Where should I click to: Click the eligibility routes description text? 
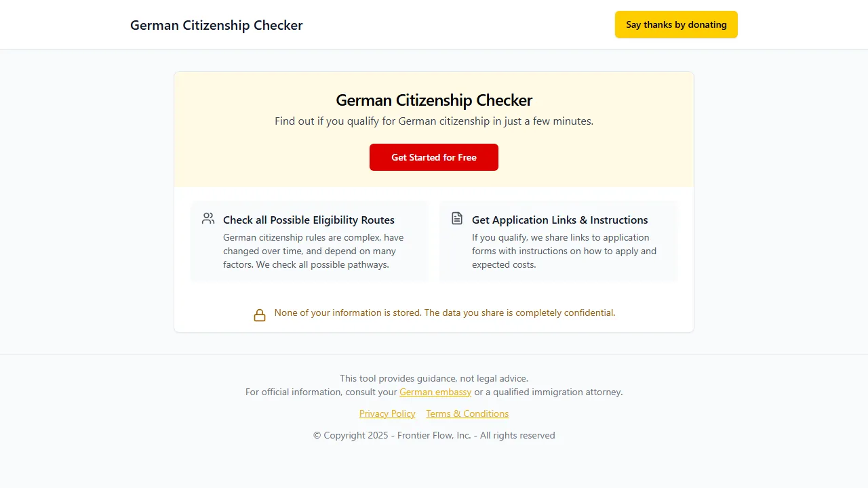(x=313, y=251)
